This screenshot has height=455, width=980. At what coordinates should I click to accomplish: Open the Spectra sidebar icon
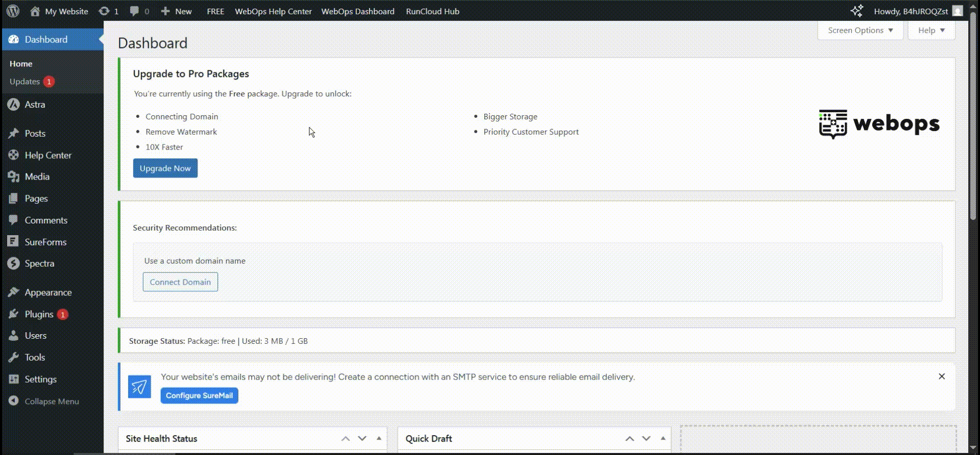pos(14,264)
